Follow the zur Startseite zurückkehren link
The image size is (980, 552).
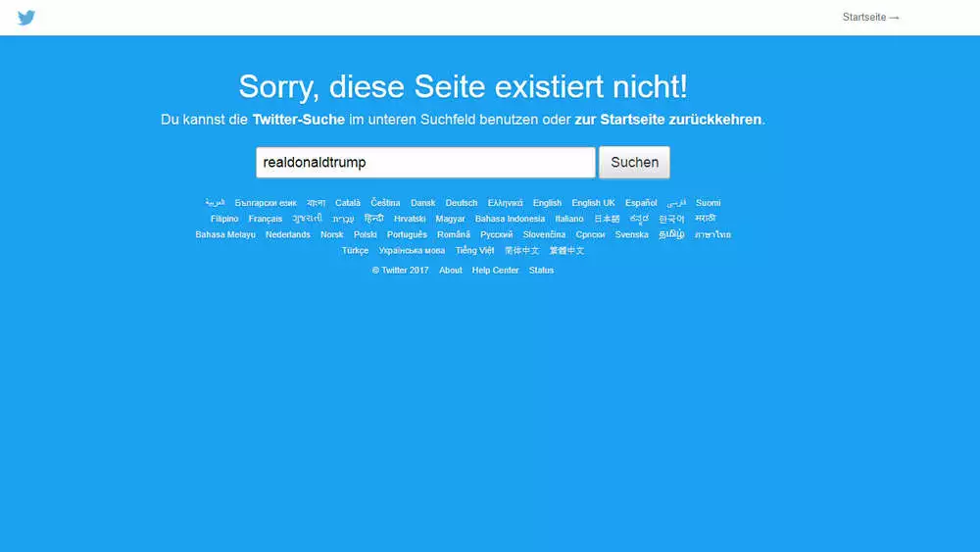[x=668, y=120]
